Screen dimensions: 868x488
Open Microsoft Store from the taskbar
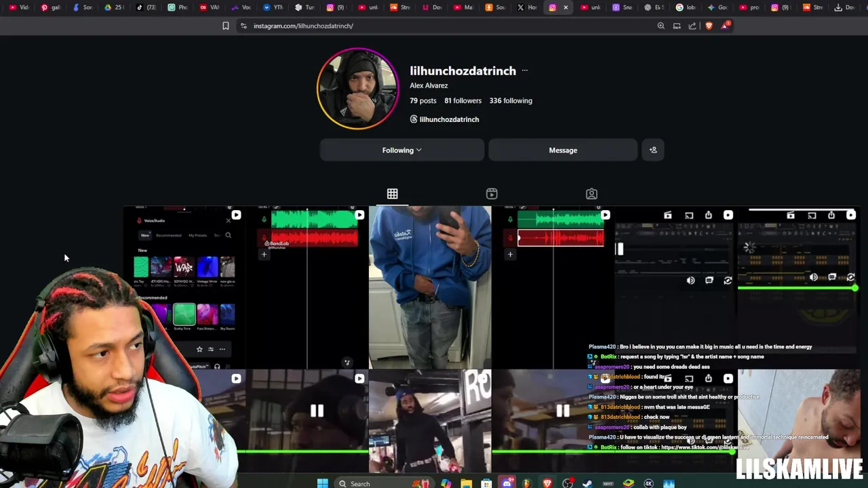pos(486,483)
